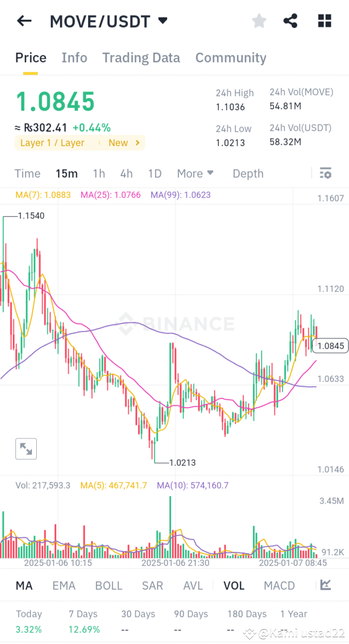Screen dimensions: 349x644
Task: Click the 1.0845 current price label
Action: click(x=330, y=345)
